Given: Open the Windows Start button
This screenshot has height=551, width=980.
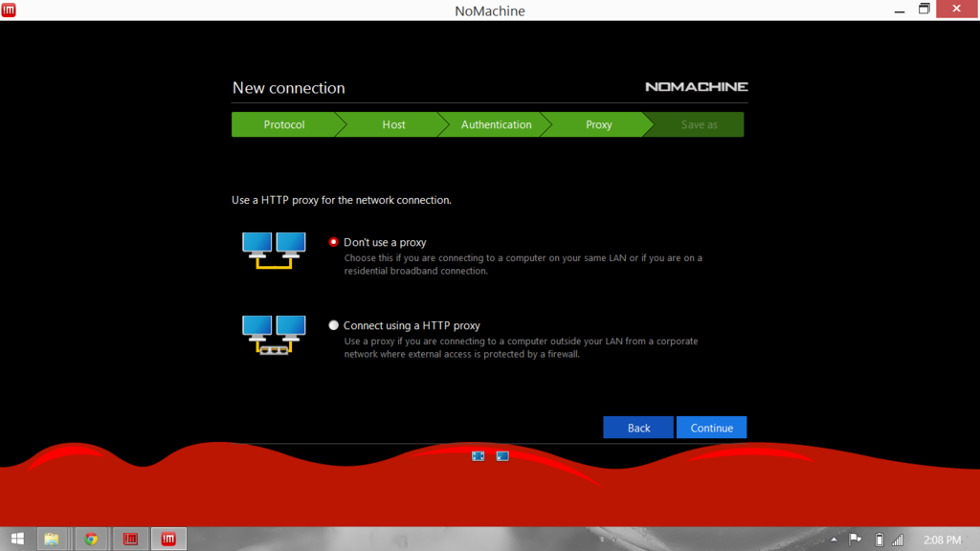Looking at the screenshot, I should [x=17, y=539].
